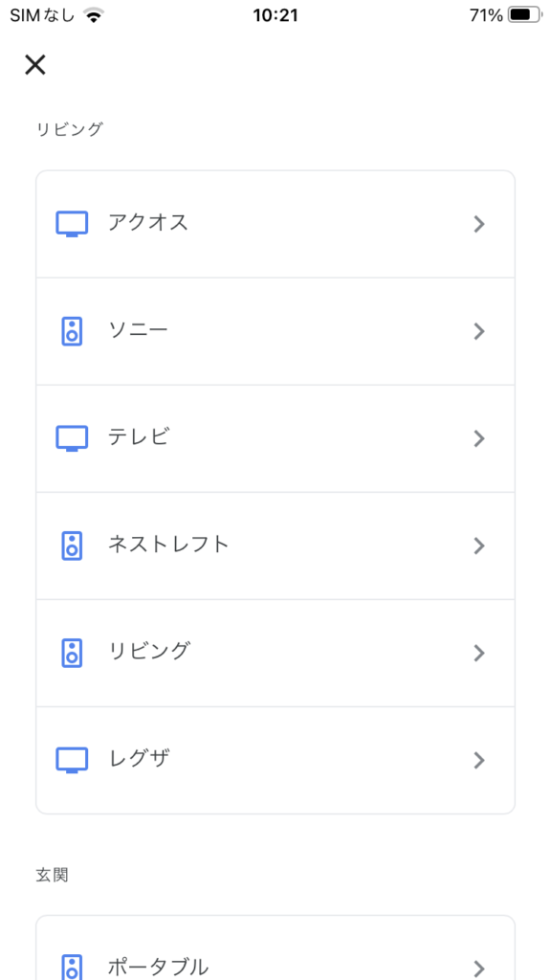Tap the speaker icon beside ポータブル
The width and height of the screenshot is (551, 980).
coord(72,967)
